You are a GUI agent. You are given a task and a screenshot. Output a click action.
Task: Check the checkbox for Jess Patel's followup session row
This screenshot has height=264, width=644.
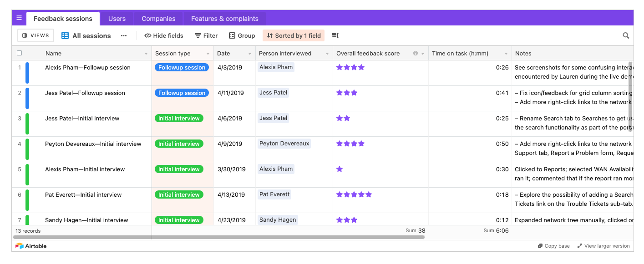pos(19,93)
